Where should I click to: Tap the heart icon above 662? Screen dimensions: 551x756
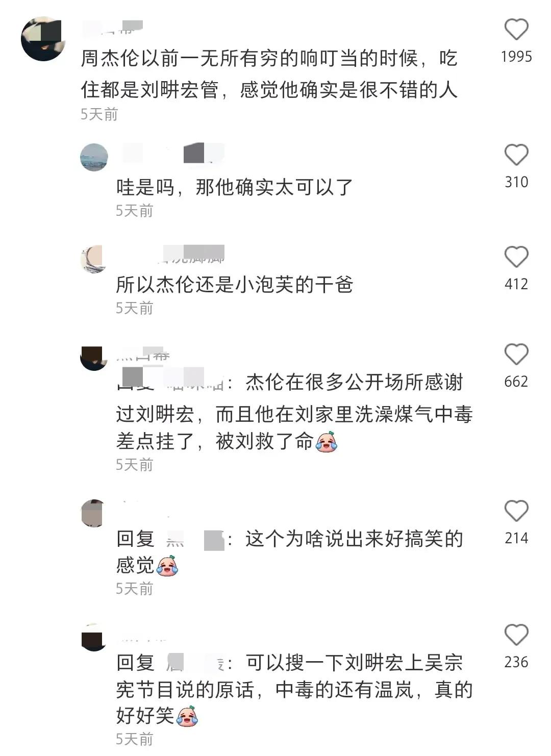516,355
